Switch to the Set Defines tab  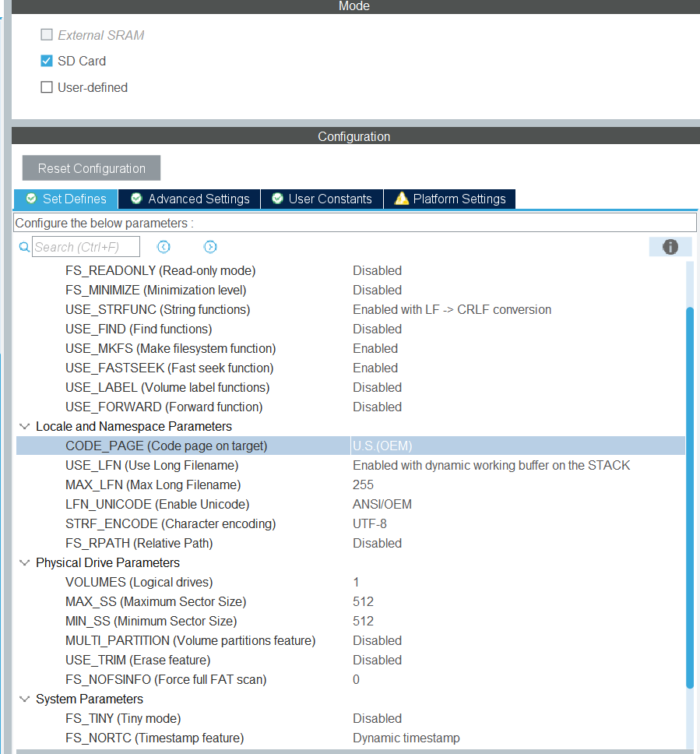click(x=66, y=199)
